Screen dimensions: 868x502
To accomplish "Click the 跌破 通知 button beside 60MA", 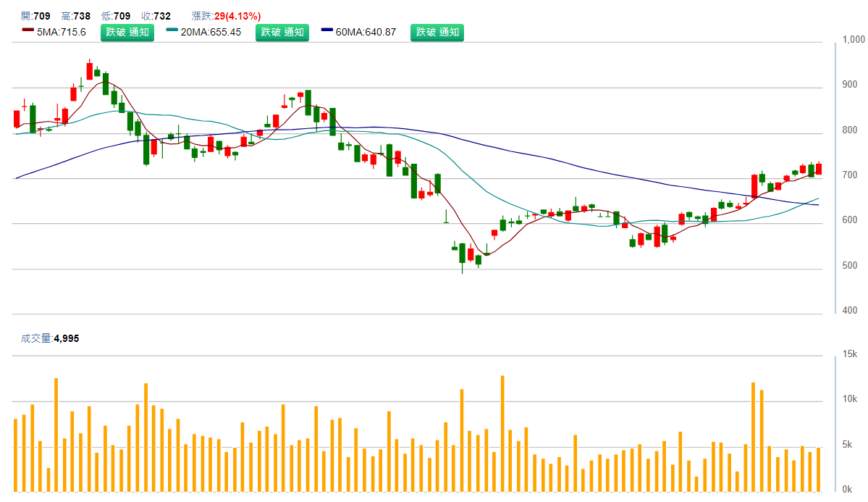I will click(437, 32).
